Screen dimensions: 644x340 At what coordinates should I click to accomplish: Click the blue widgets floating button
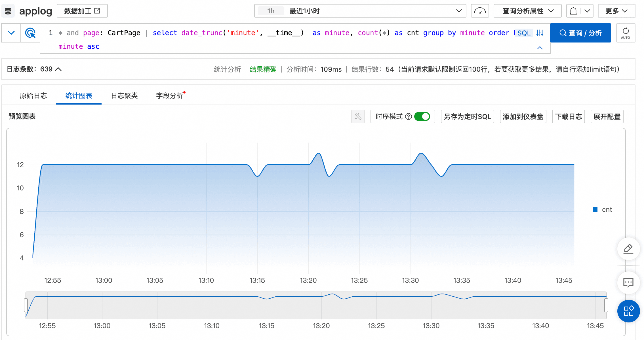coord(628,311)
